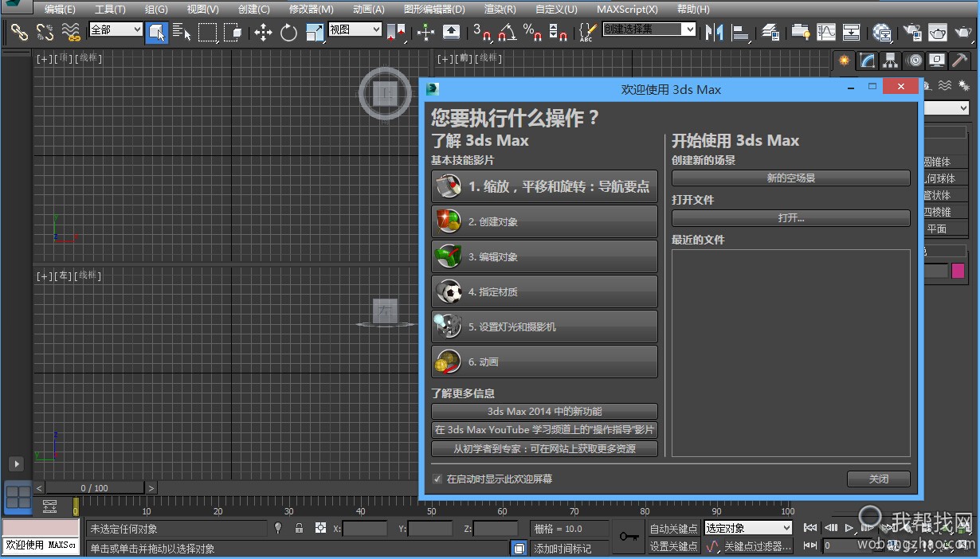Switch to the Create panel tab

(x=844, y=61)
